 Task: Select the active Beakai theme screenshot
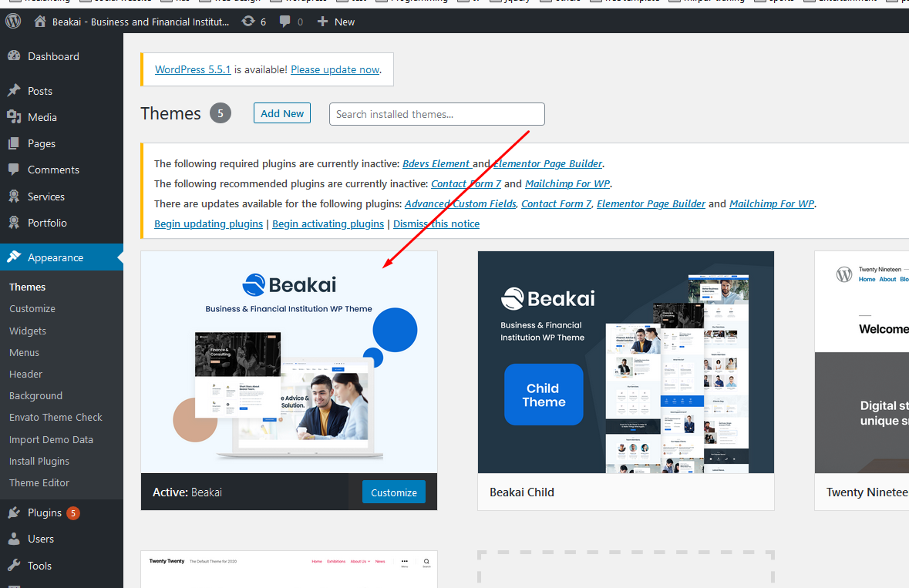click(289, 362)
